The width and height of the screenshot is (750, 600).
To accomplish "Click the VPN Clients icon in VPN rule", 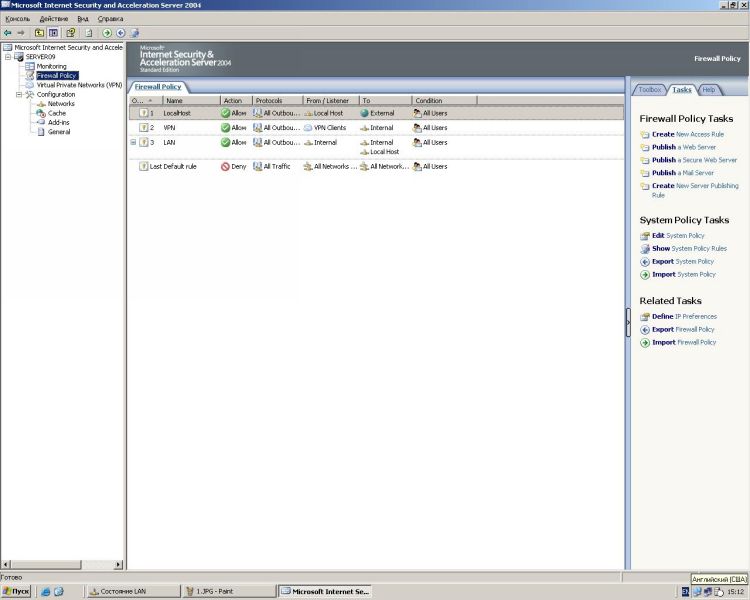I will 308,128.
